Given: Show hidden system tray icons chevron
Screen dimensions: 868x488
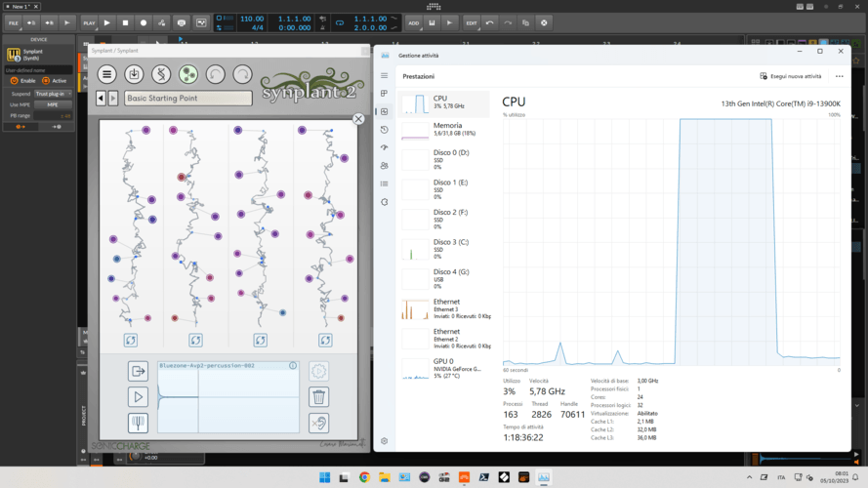Looking at the screenshot, I should tap(749, 477).
